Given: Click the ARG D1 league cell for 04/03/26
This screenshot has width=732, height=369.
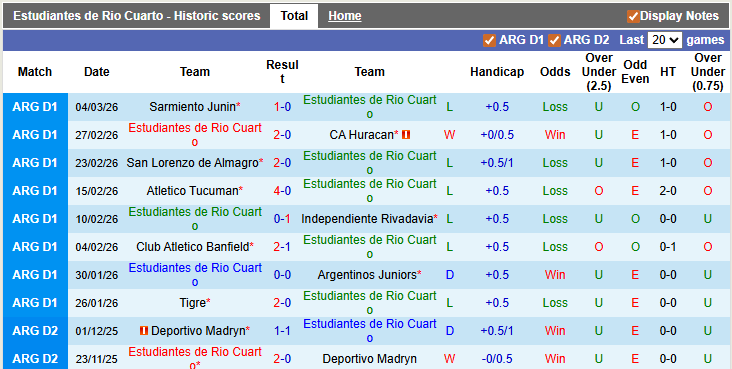Looking at the screenshot, I should (35, 107).
